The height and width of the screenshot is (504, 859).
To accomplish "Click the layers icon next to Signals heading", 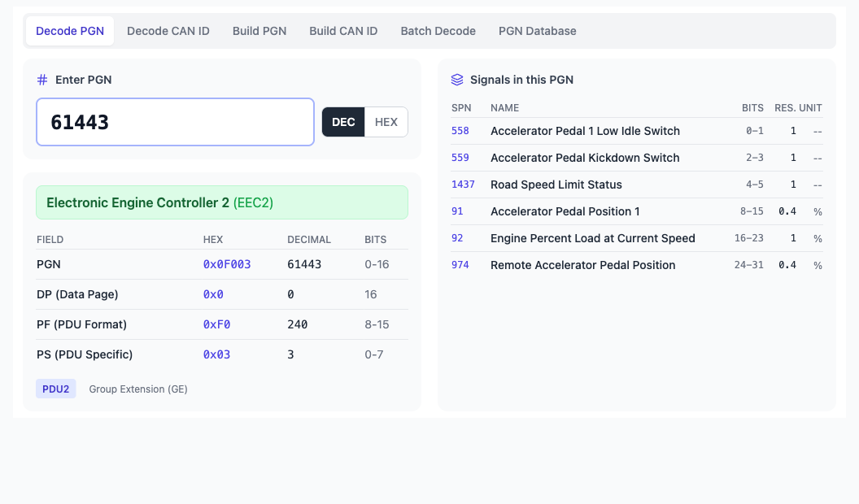I will pyautogui.click(x=456, y=80).
